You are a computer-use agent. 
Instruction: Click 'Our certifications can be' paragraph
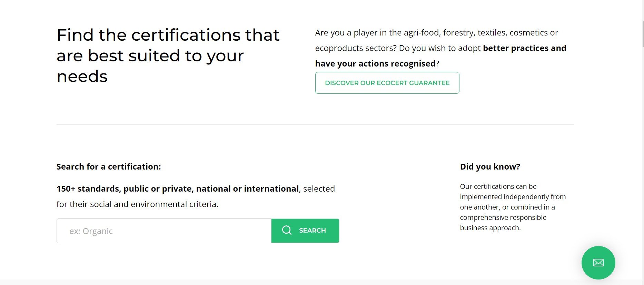(x=498, y=186)
